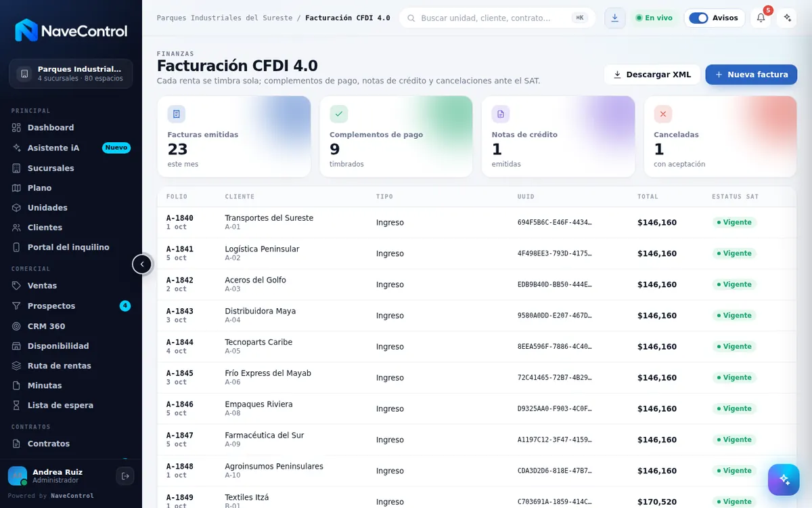
Task: Click the CRM 360 target icon
Action: click(x=17, y=326)
